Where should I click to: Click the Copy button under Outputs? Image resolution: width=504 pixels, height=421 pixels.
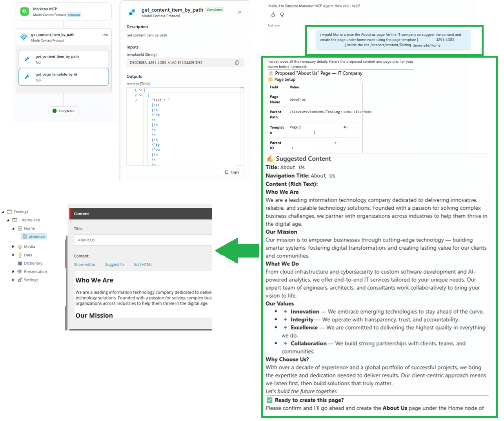pos(232,172)
